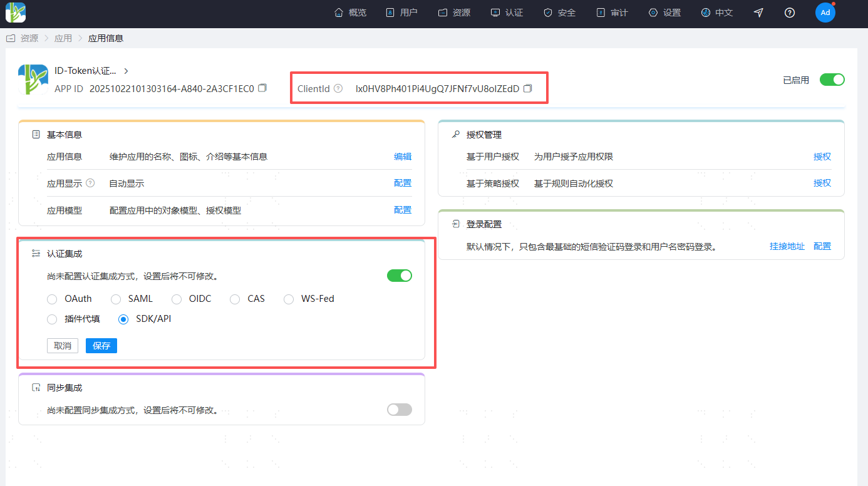Turn off the 认证集成 switch
The height and width of the screenshot is (486, 868).
[399, 276]
